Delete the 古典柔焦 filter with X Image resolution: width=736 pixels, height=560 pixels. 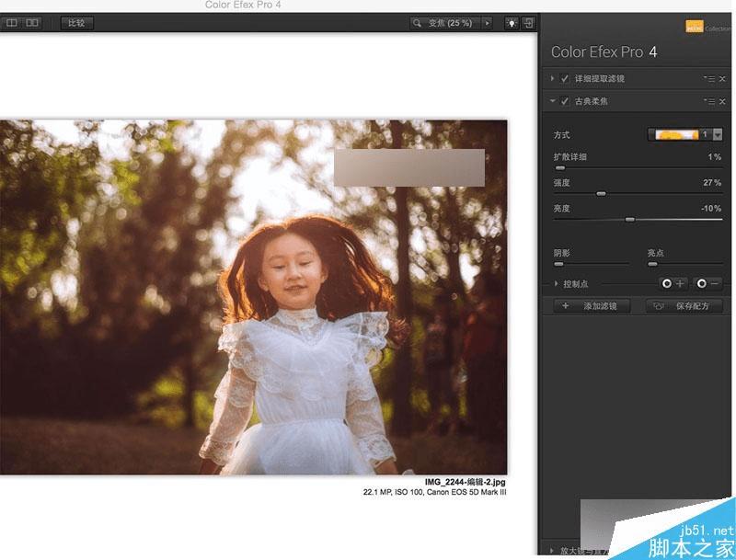click(722, 101)
